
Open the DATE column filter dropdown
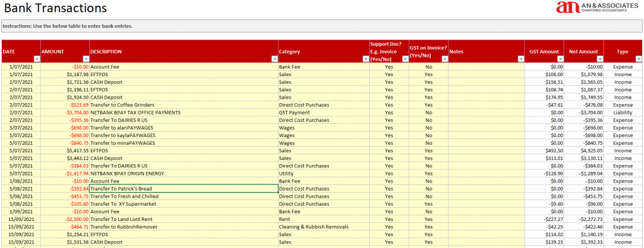pos(36,59)
